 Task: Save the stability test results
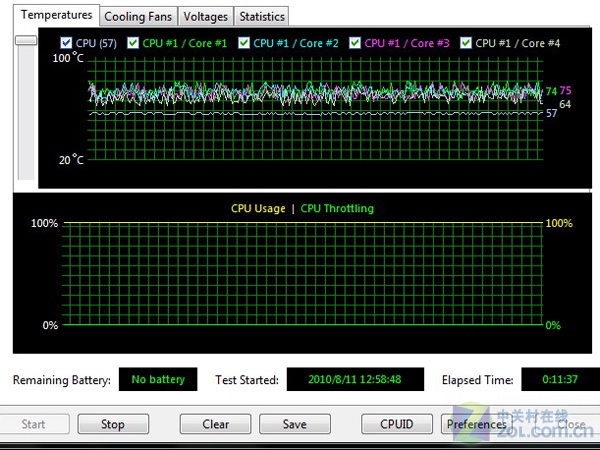294,424
